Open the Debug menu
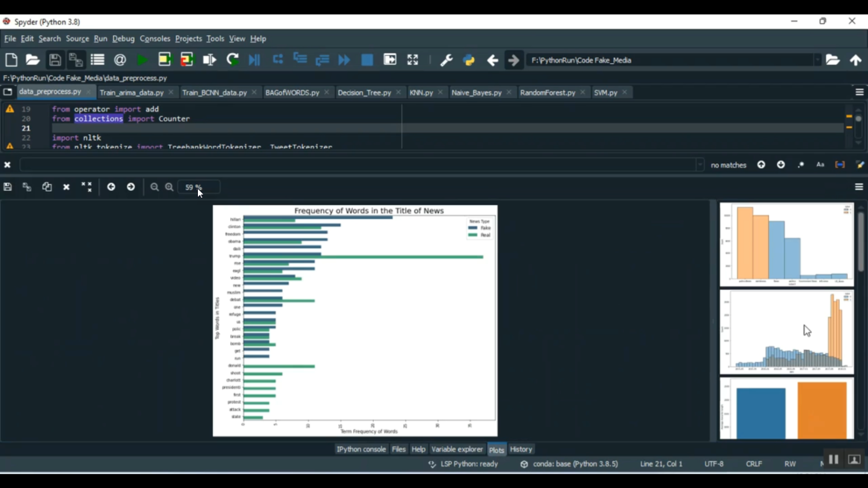This screenshot has width=868, height=488. point(123,39)
